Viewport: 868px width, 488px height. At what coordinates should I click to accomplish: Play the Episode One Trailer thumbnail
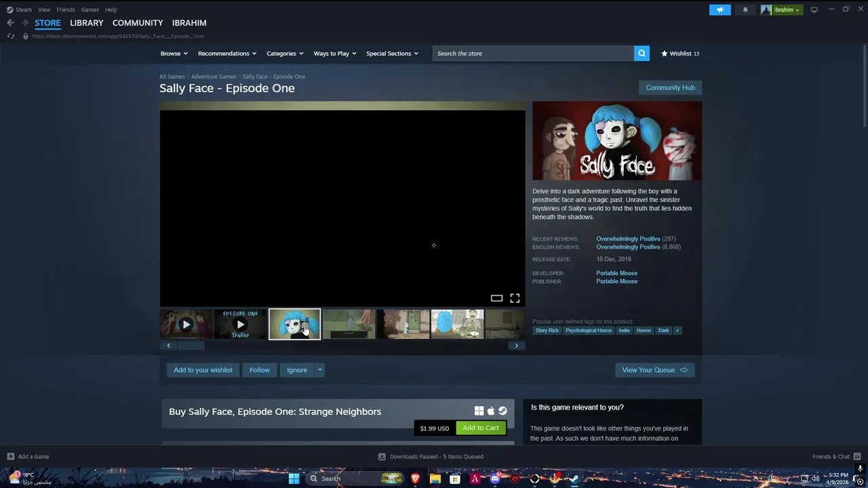pos(240,324)
